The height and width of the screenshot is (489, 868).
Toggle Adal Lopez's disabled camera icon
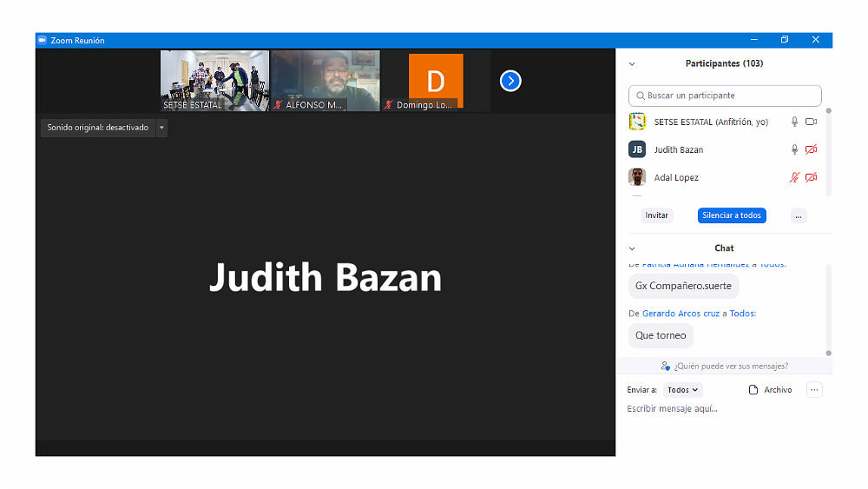click(812, 177)
